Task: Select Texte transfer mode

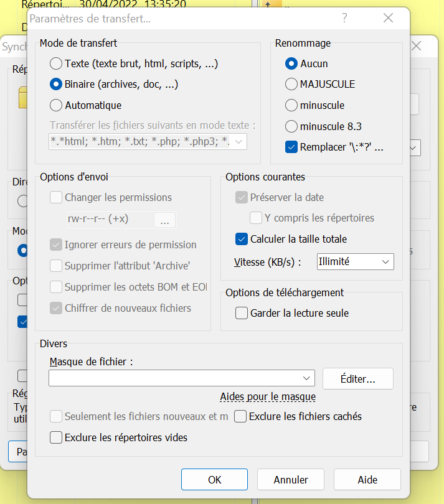Action: (x=56, y=63)
